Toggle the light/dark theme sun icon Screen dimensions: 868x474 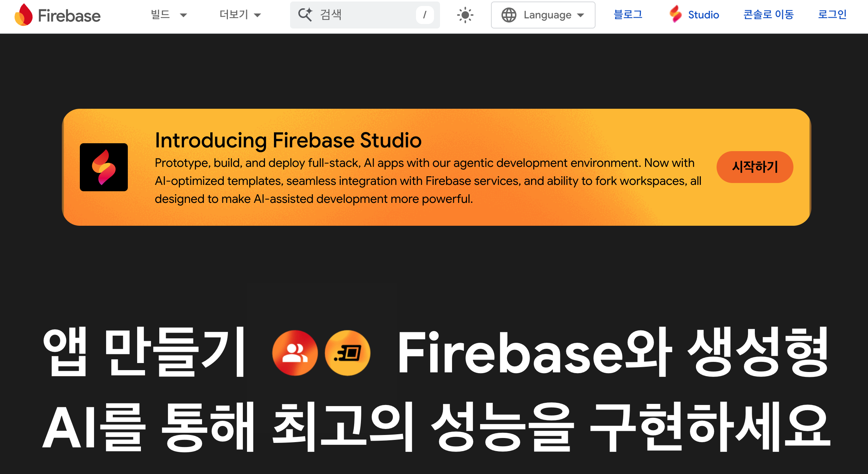pyautogui.click(x=465, y=15)
